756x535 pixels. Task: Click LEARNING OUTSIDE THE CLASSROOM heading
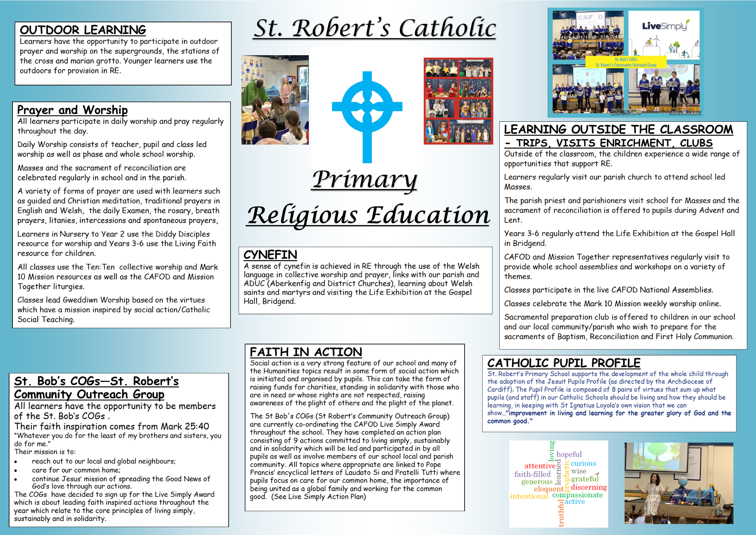coord(618,129)
